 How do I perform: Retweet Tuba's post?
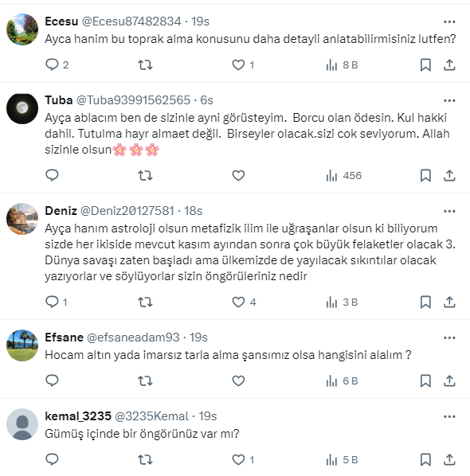pyautogui.click(x=145, y=175)
